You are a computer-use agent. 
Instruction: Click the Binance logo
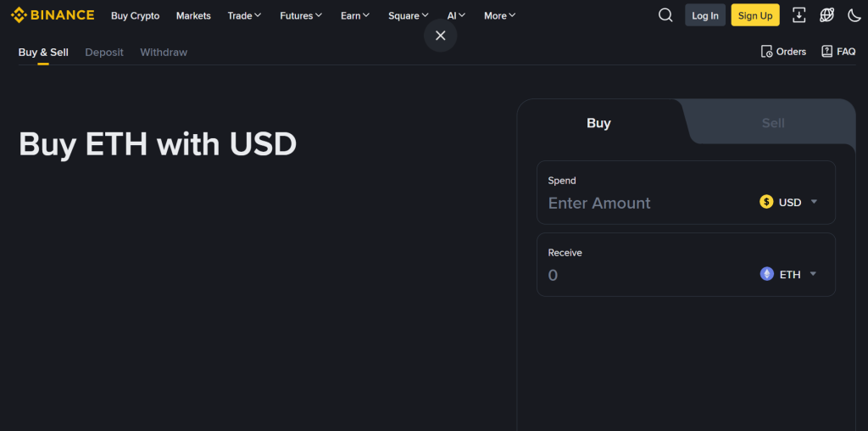[53, 15]
